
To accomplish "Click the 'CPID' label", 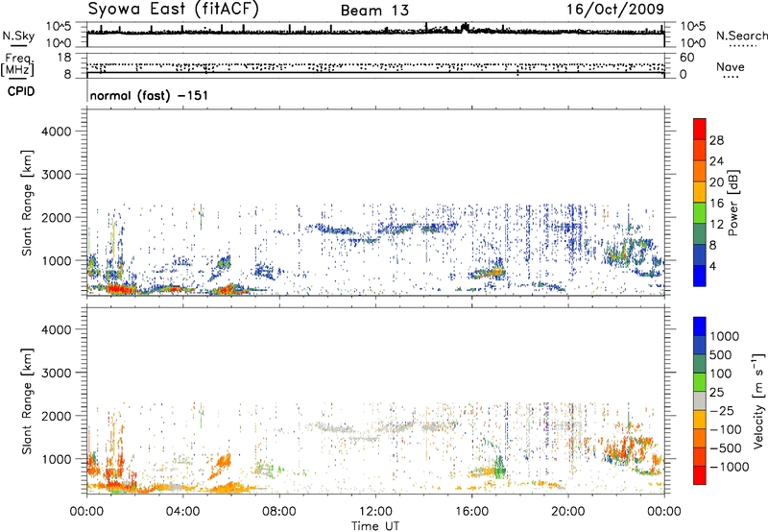I will pyautogui.click(x=21, y=91).
